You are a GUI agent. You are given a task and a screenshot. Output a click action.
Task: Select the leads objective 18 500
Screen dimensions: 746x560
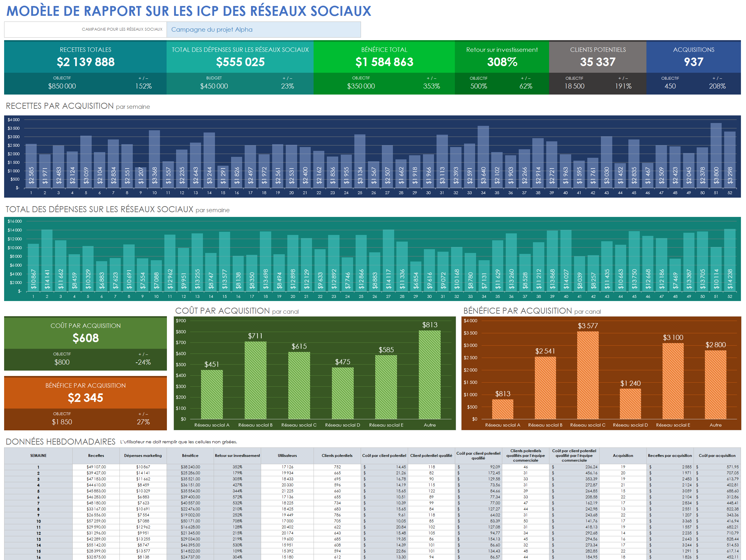point(574,86)
